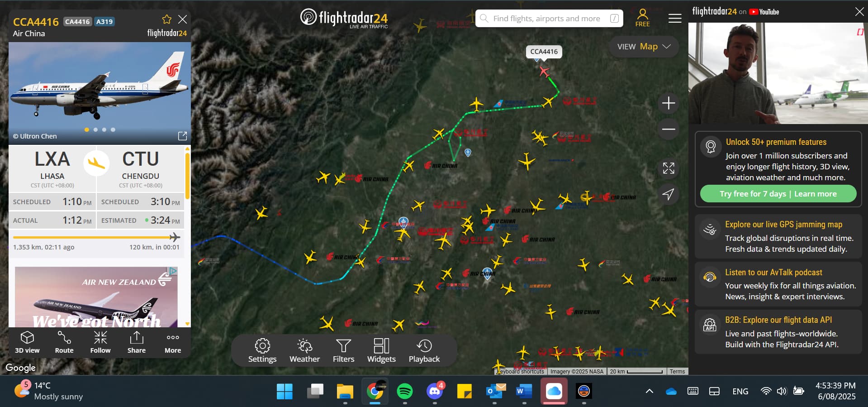Play the Flightradar24 YouTube video
This screenshot has height=407, width=868.
click(x=778, y=73)
